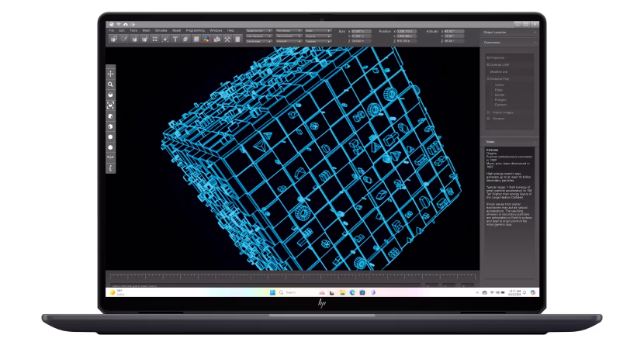Select the Element sub-item
This screenshot has width=644, height=349.
(500, 105)
